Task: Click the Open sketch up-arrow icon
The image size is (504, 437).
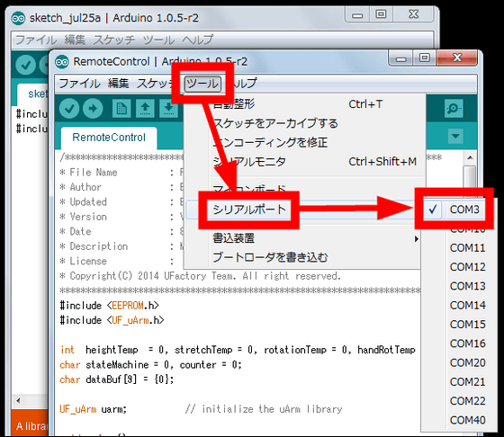Action: (145, 109)
